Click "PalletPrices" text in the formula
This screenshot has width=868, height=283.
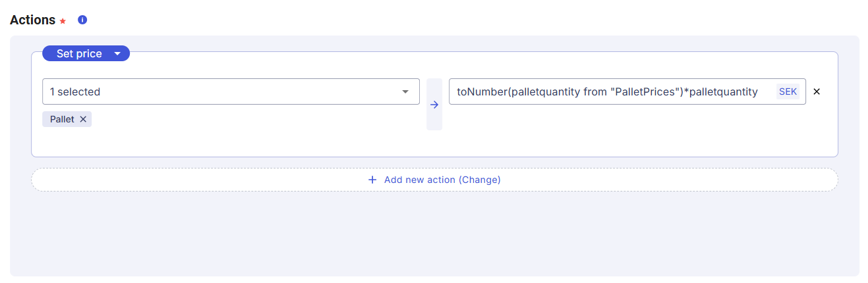644,91
